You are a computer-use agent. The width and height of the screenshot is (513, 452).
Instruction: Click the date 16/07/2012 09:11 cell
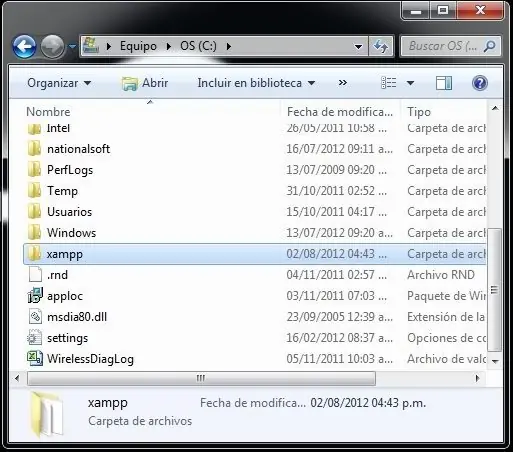pos(340,149)
